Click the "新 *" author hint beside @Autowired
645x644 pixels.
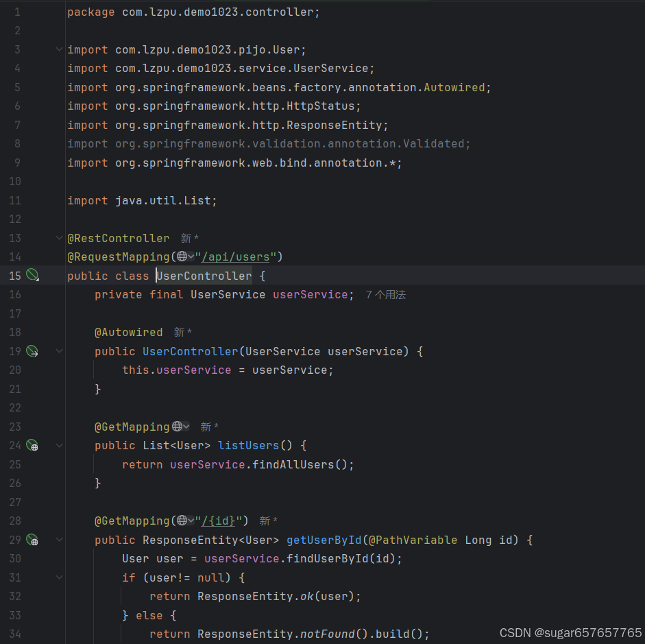[x=182, y=332]
